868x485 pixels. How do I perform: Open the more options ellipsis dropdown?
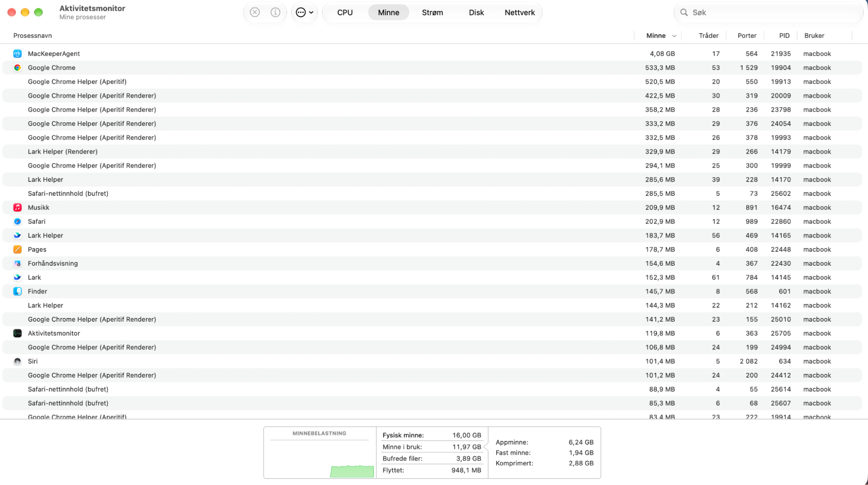click(x=304, y=12)
